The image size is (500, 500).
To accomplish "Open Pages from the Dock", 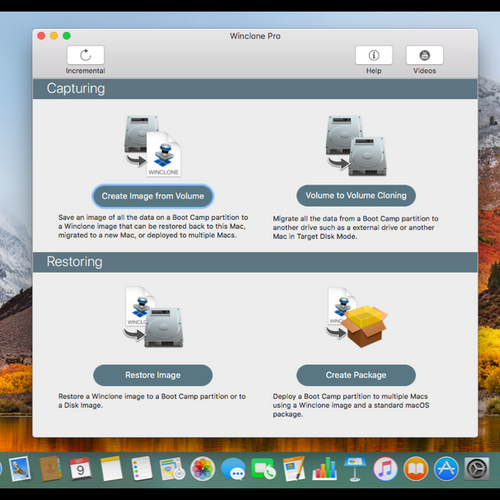I will pos(294,469).
